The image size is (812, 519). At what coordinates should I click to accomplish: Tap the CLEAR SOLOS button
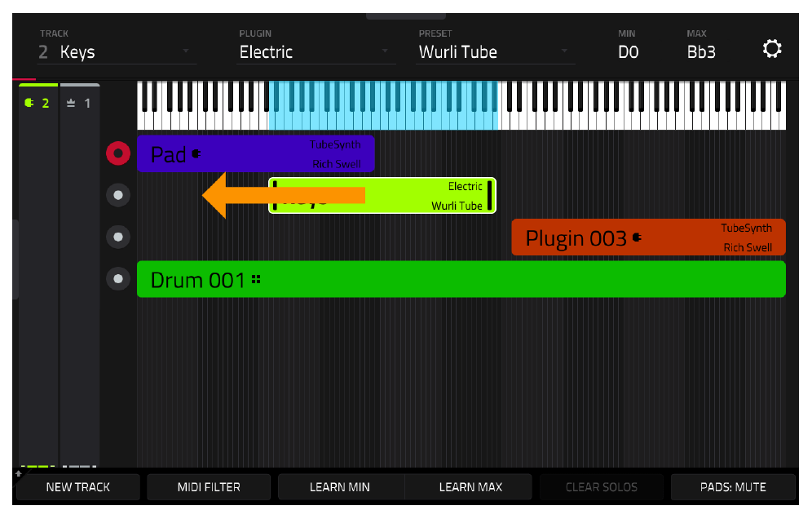(602, 487)
